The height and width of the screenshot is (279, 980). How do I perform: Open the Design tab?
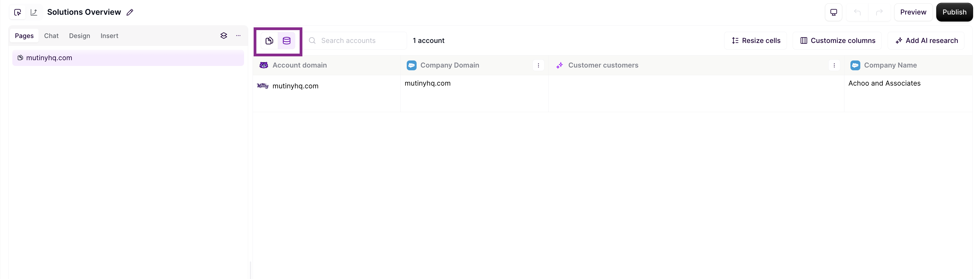(79, 35)
